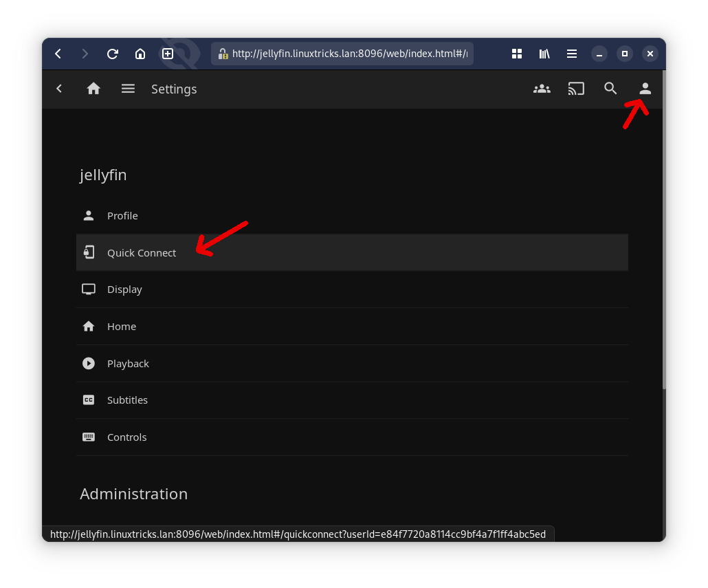This screenshot has width=708, height=588.
Task: Open the Quick Connect settings entry
Action: click(352, 252)
